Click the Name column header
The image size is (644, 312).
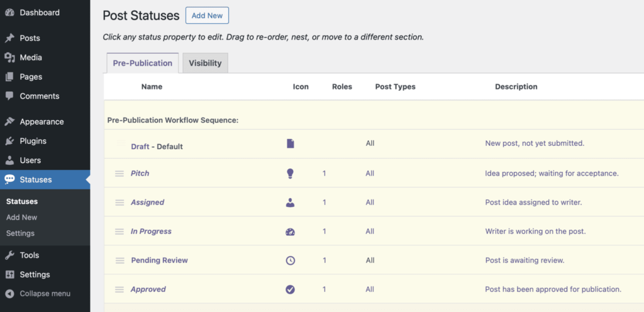(x=152, y=87)
